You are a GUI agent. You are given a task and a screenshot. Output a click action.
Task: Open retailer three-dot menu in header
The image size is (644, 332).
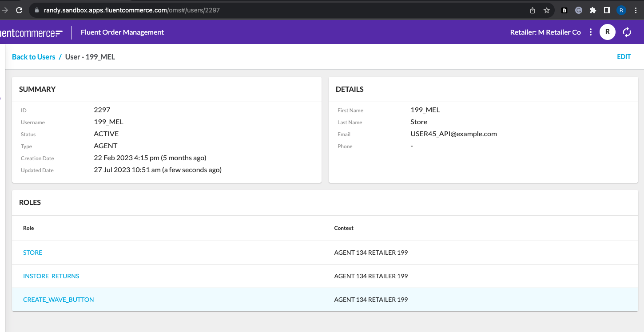[590, 32]
